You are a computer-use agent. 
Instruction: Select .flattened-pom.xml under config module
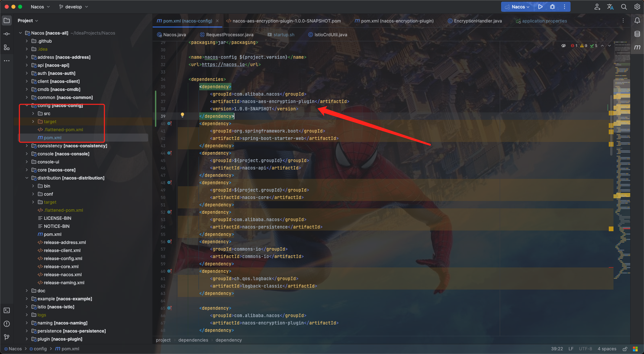tap(63, 130)
